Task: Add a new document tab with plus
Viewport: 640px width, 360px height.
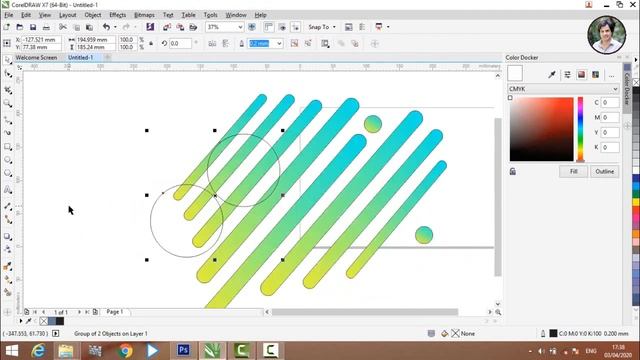Action: coord(107,58)
